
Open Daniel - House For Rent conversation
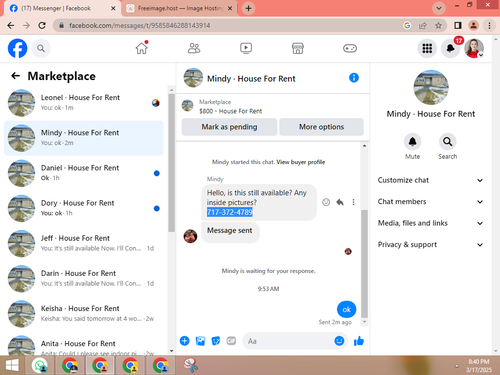point(83,173)
